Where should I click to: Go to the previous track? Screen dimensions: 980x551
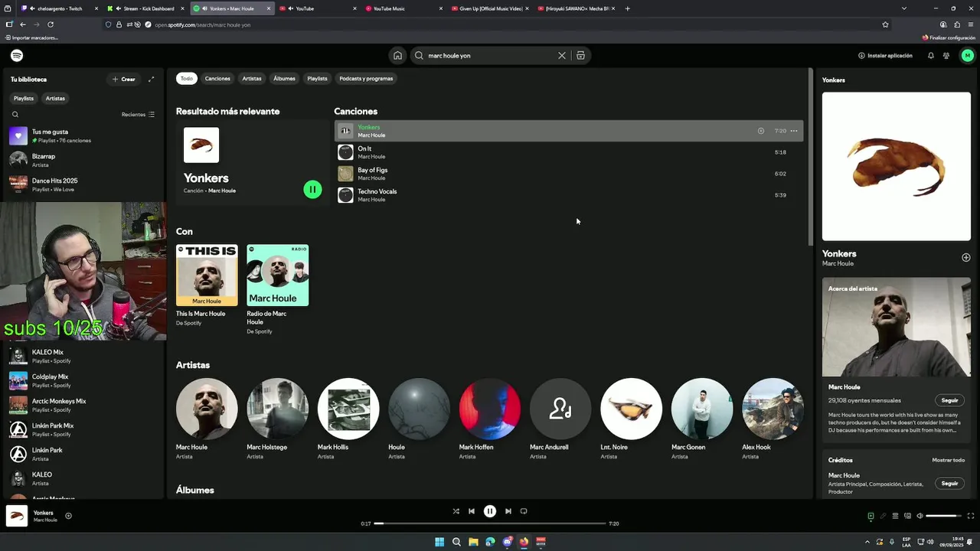(472, 511)
